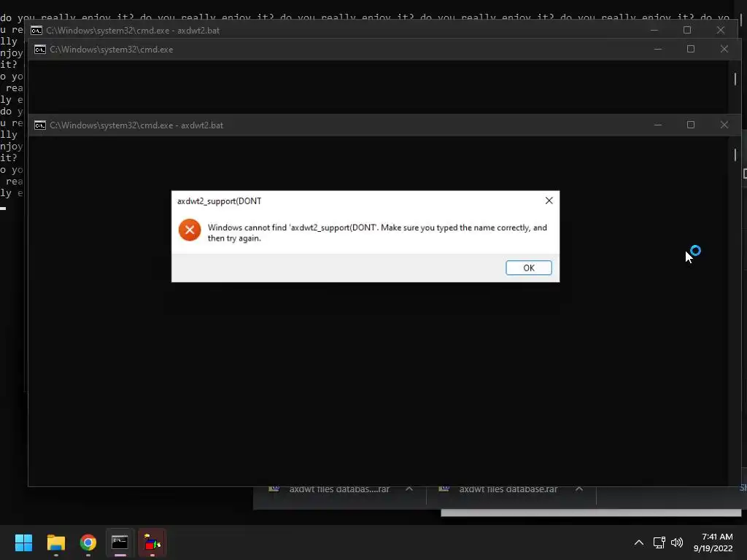The width and height of the screenshot is (747, 560).
Task: Click OK in the error dialog
Action: click(528, 268)
